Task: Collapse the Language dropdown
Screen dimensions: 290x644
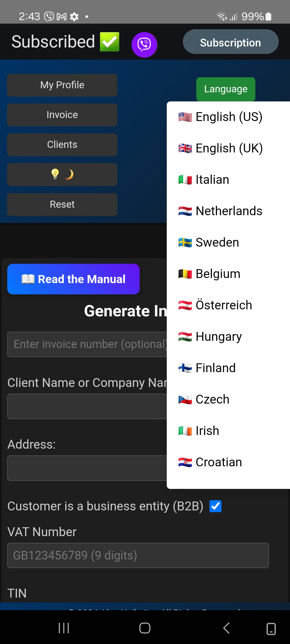Action: coord(226,89)
